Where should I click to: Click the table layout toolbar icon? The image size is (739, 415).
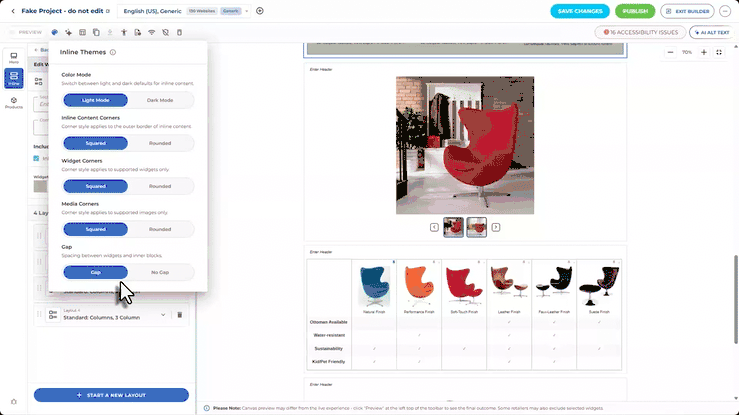point(82,33)
